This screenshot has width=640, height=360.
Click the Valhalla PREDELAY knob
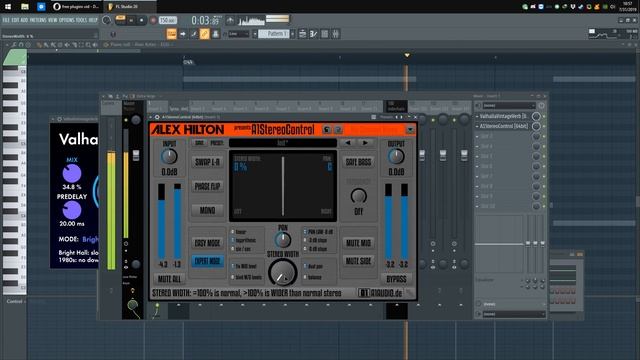(x=72, y=210)
